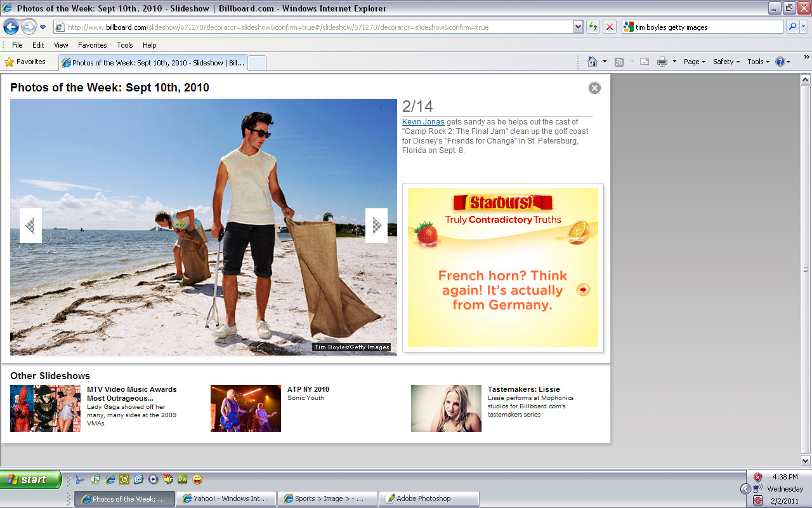This screenshot has height=508, width=812.
Task: Click the Tastemakers: Lissie title link
Action: click(524, 389)
